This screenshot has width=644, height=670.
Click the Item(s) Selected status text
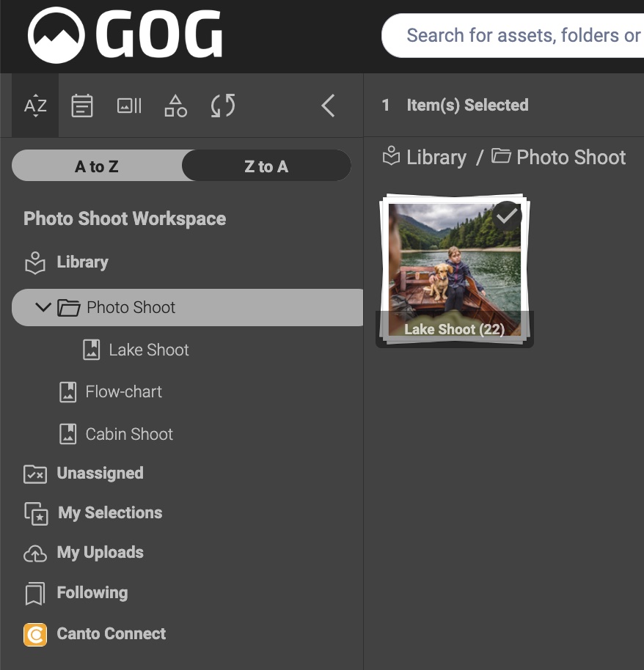coord(467,105)
